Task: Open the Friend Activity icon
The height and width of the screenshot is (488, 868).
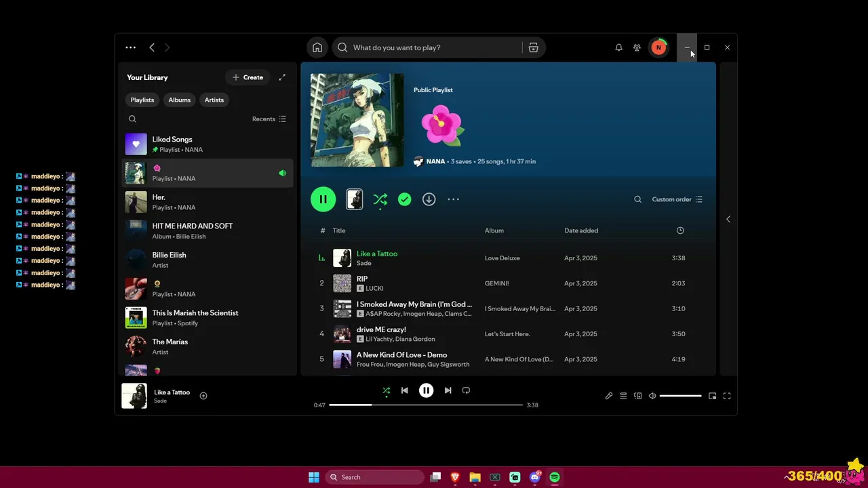Action: point(637,47)
